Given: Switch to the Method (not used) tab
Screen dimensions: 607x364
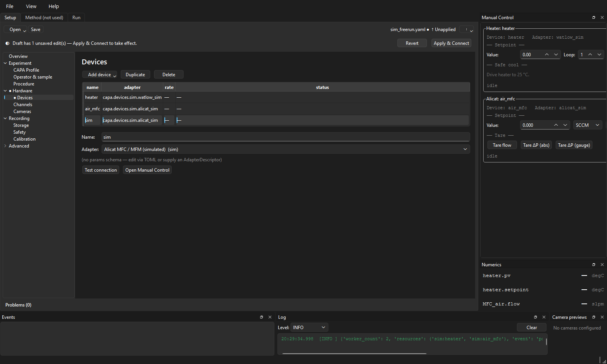Looking at the screenshot, I should pyautogui.click(x=44, y=18).
